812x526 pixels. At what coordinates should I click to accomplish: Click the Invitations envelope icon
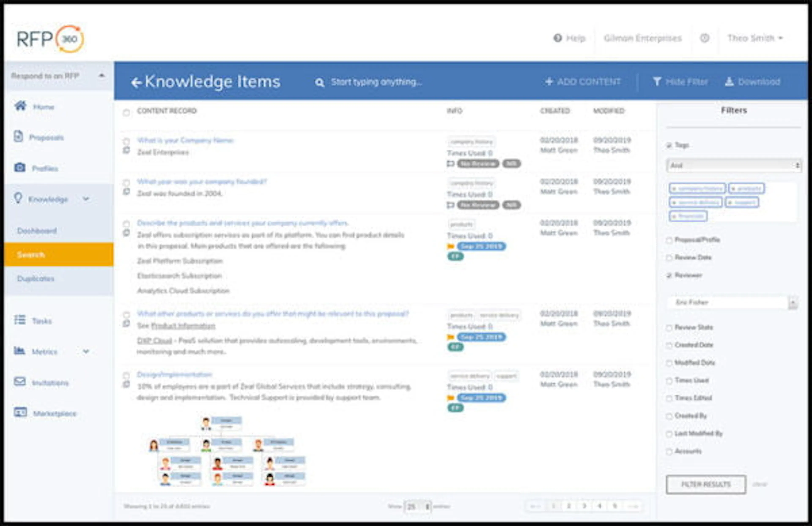[20, 382]
